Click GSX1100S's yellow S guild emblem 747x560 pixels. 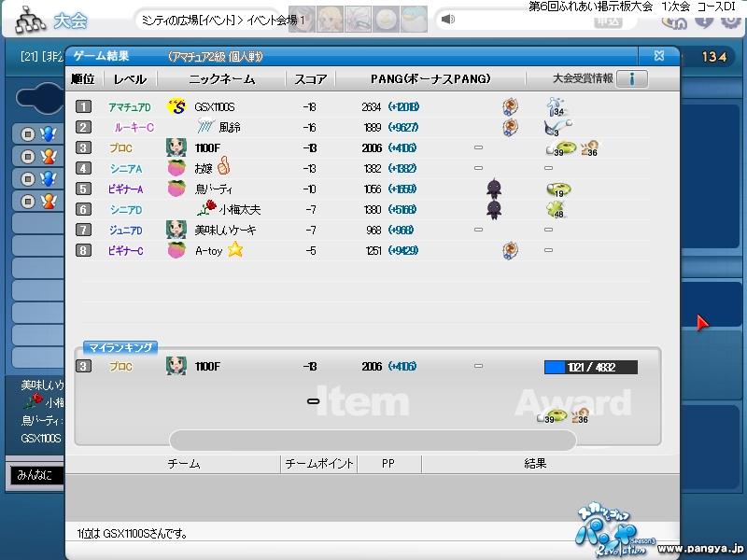pyautogui.click(x=176, y=107)
